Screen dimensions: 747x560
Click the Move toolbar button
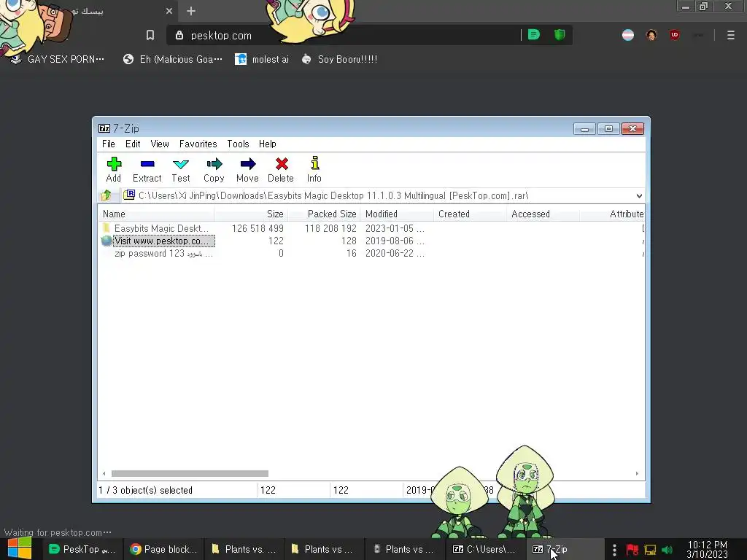tap(248, 169)
